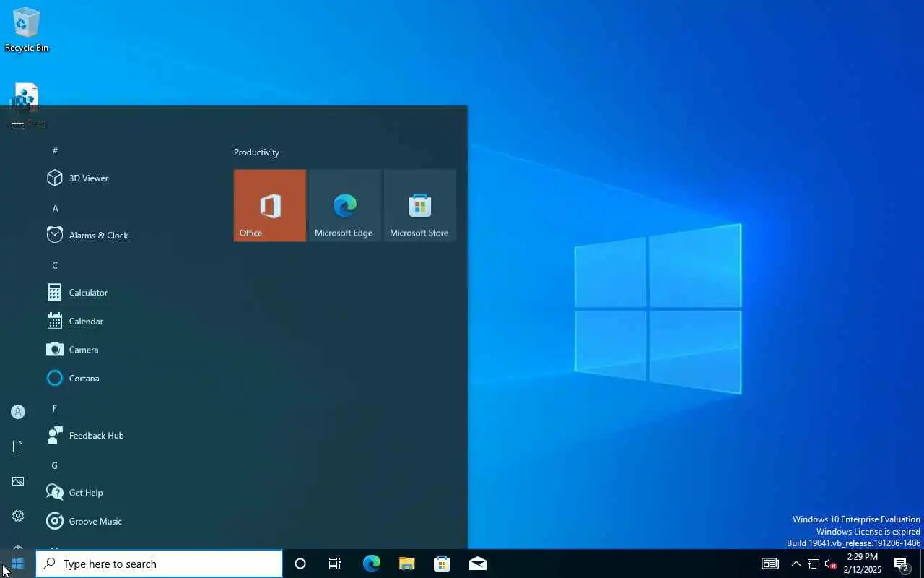Viewport: 924px width, 578px height.
Task: Open the Action Center notifications icon
Action: (x=902, y=564)
